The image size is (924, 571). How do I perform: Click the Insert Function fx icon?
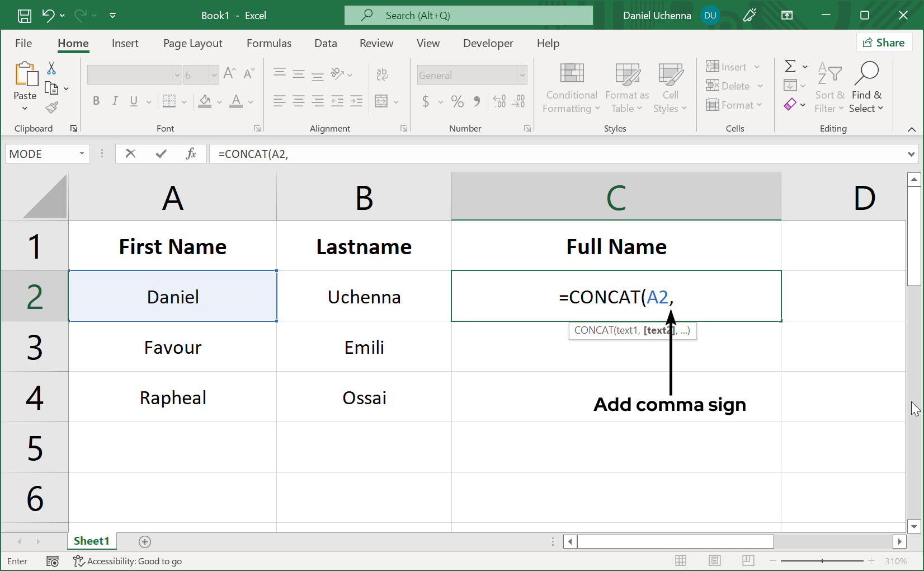pos(191,153)
